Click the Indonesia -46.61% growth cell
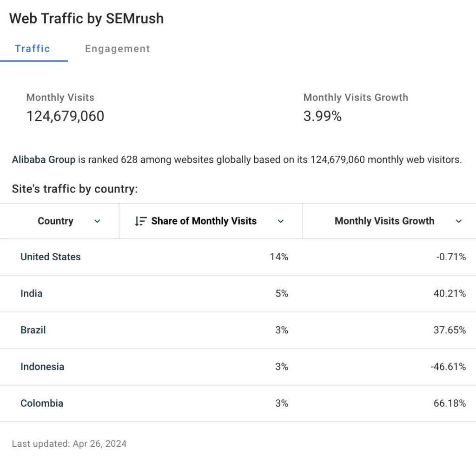This screenshot has height=463, width=476. coord(448,367)
